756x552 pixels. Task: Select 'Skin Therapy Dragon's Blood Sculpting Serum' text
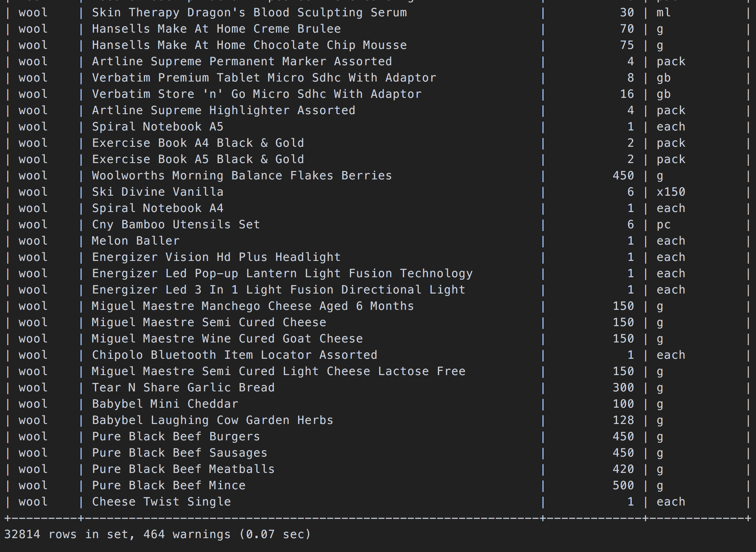tap(249, 13)
